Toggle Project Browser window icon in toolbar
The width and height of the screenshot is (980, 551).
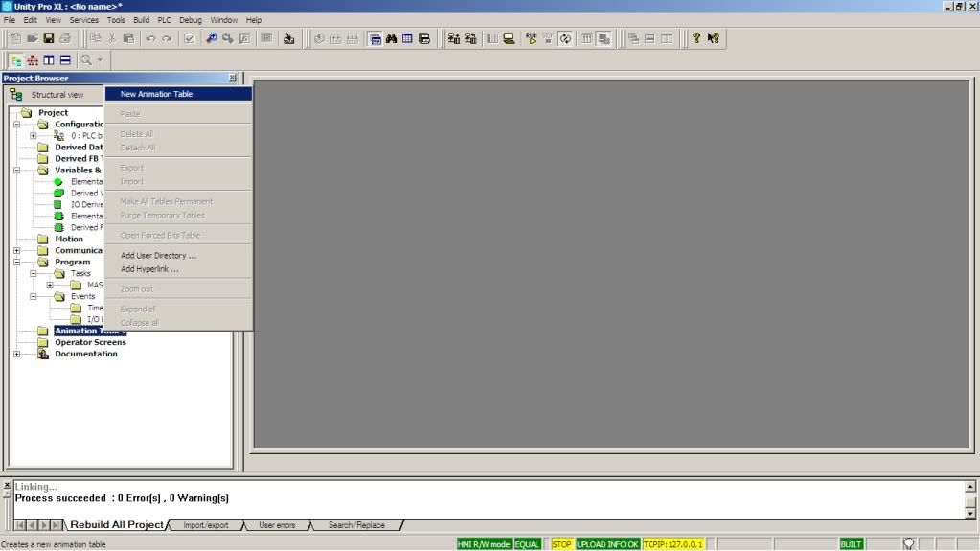point(375,38)
